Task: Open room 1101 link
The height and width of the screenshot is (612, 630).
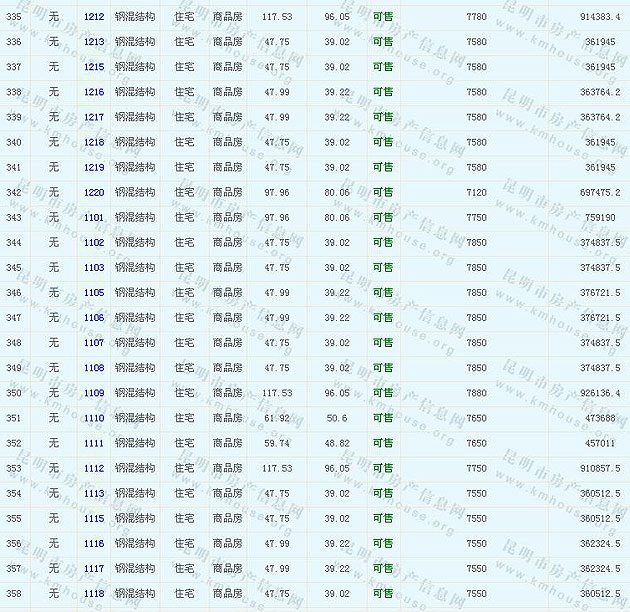Action: click(94, 217)
